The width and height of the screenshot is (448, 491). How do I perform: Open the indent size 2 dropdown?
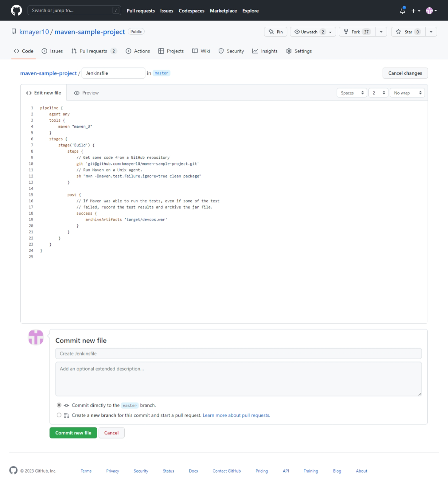pos(378,93)
